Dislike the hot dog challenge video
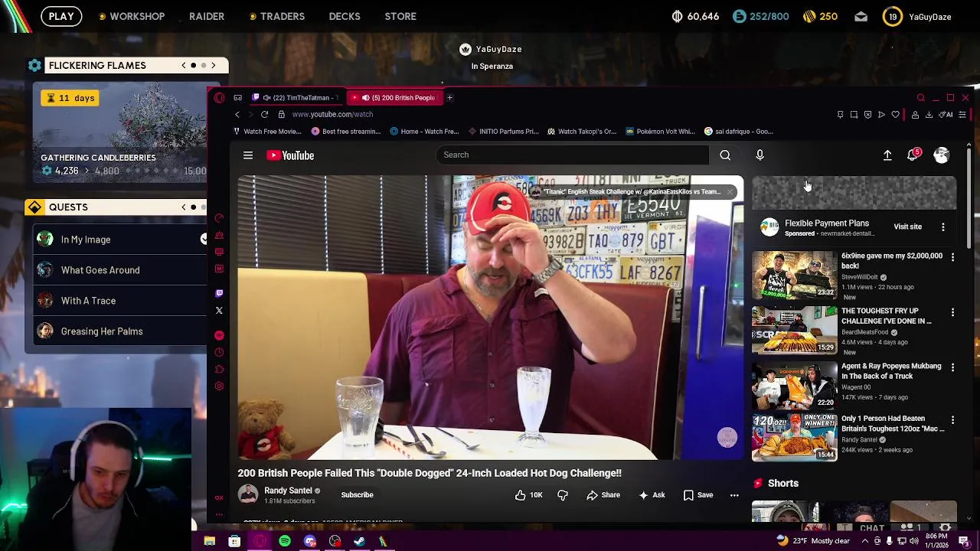 coord(563,495)
